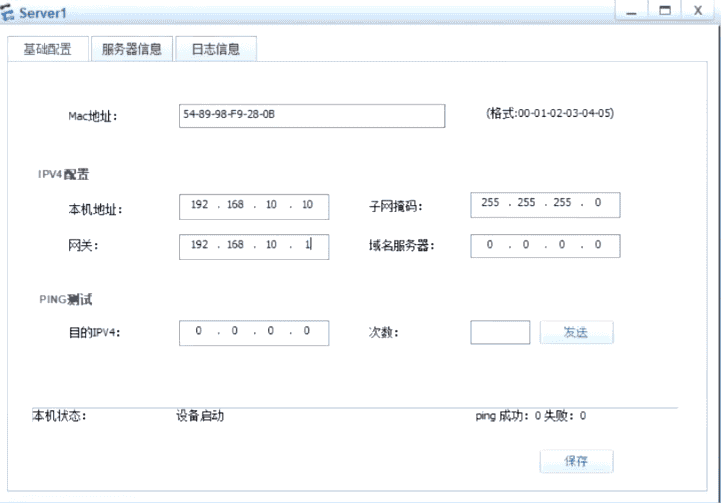Close the Server1 window
Viewport: 721px width, 503px height.
pos(698,11)
